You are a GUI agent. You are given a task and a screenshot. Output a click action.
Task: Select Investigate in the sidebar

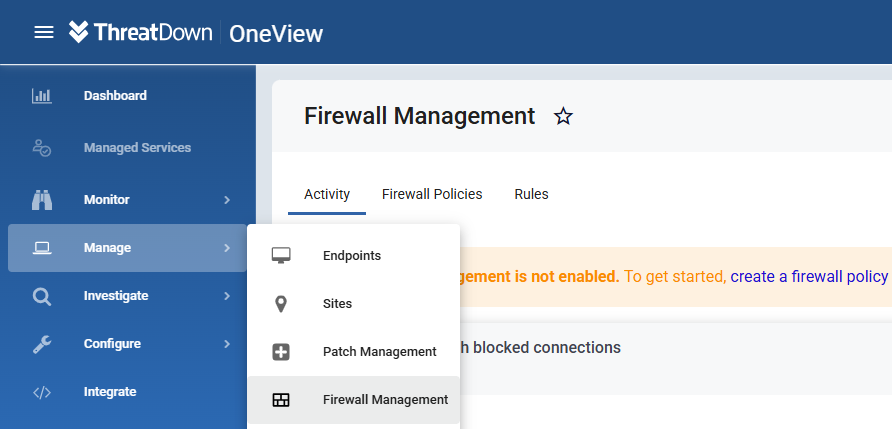tap(116, 296)
